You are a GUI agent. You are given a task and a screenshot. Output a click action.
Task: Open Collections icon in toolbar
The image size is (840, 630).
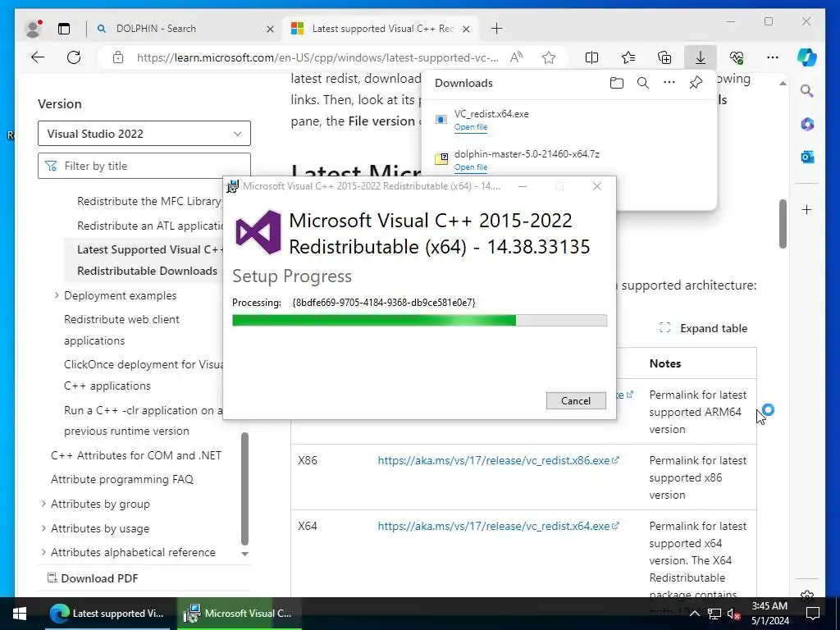[664, 57]
